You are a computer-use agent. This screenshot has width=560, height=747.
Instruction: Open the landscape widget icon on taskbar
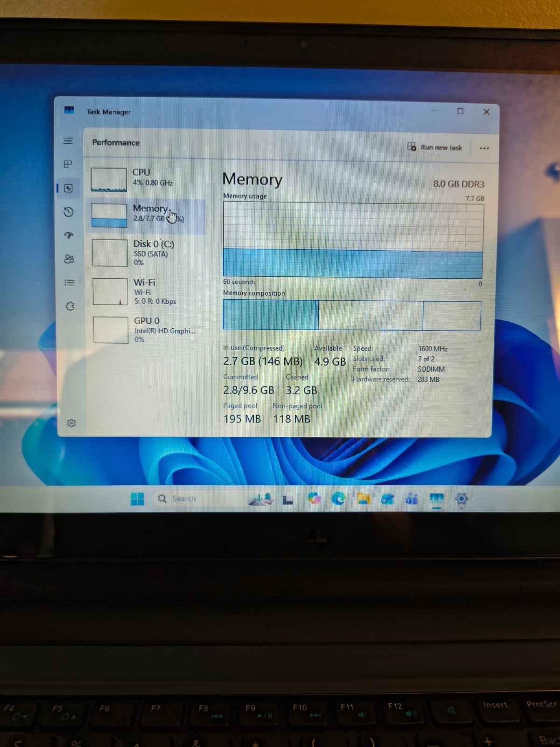(261, 499)
